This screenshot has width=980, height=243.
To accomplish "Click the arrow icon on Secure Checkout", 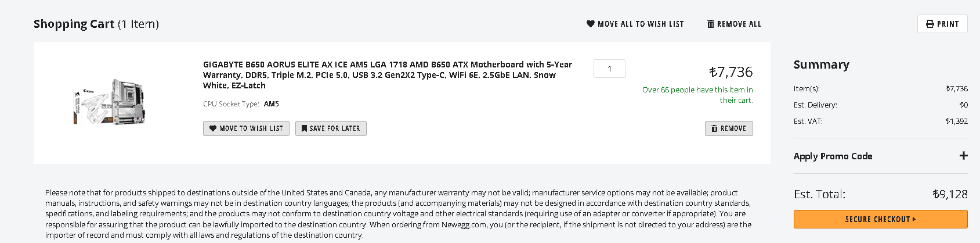I will [x=914, y=219].
